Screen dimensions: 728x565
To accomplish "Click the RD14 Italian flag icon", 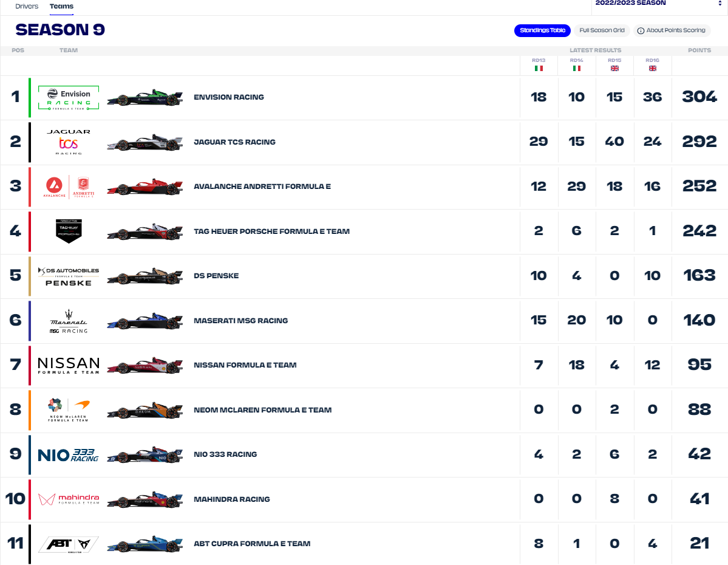I will point(577,68).
